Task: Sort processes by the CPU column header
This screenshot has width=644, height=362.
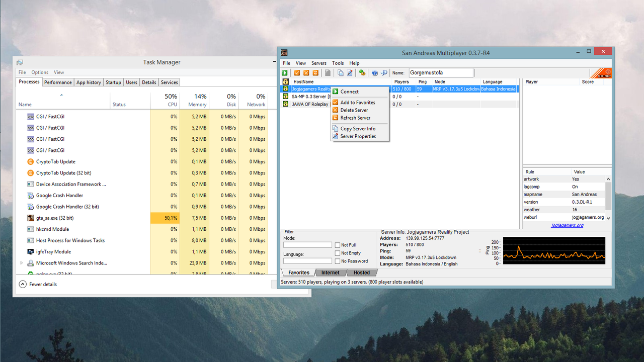Action: [165, 100]
